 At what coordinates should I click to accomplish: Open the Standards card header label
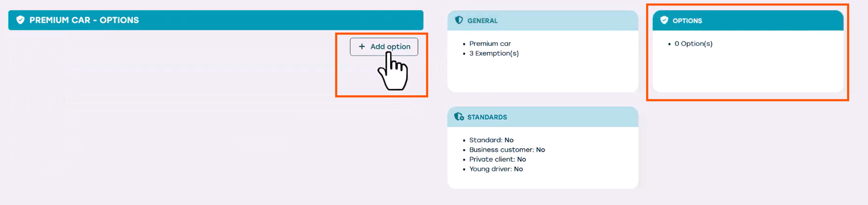(x=487, y=117)
